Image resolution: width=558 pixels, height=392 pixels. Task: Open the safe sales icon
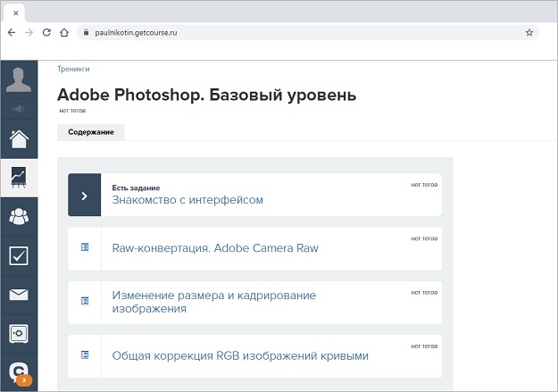click(x=19, y=333)
